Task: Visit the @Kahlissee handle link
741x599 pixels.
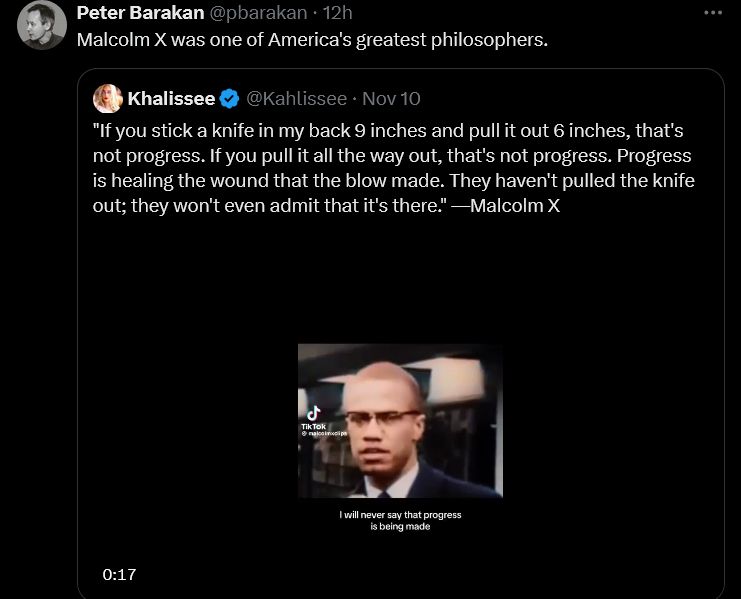Action: [x=297, y=98]
